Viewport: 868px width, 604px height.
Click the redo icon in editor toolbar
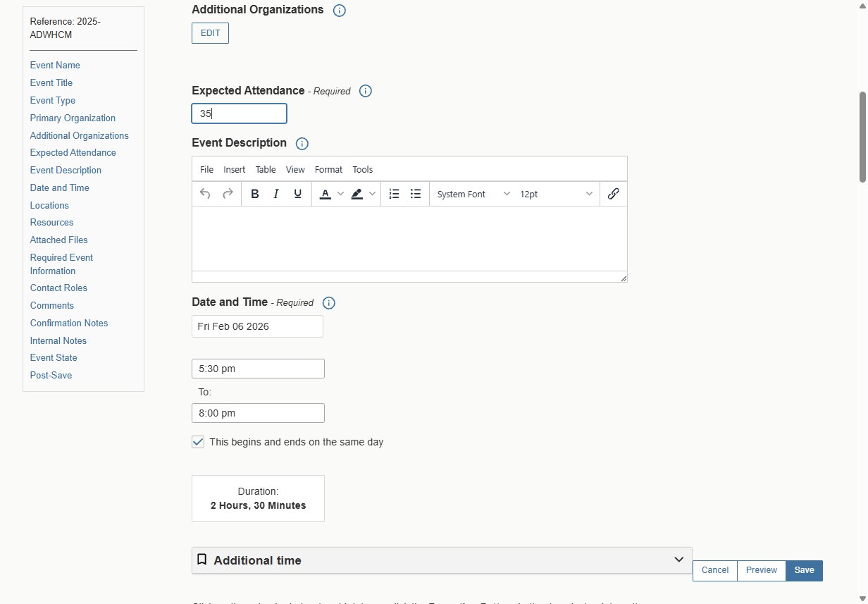[228, 194]
